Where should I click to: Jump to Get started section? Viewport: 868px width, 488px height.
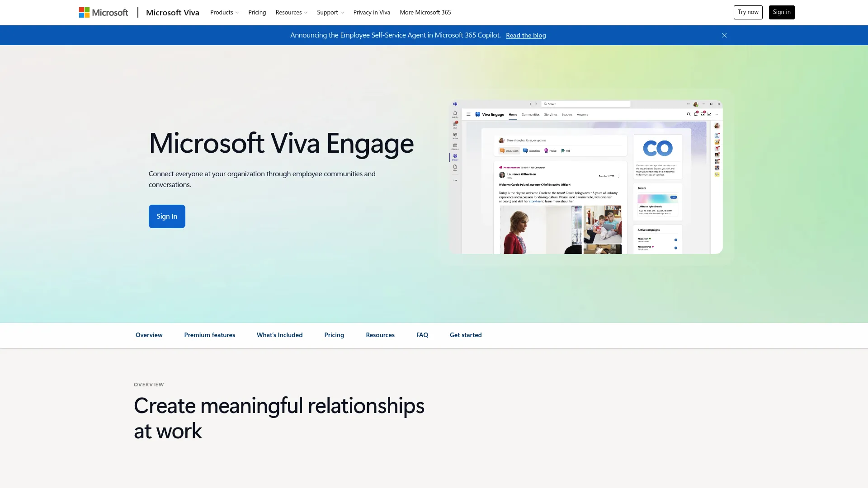click(466, 335)
